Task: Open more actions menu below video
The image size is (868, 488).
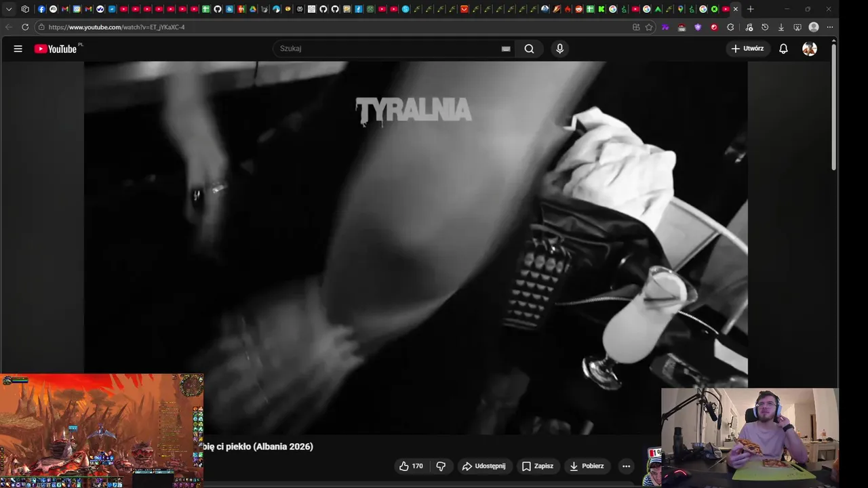Action: click(626, 466)
